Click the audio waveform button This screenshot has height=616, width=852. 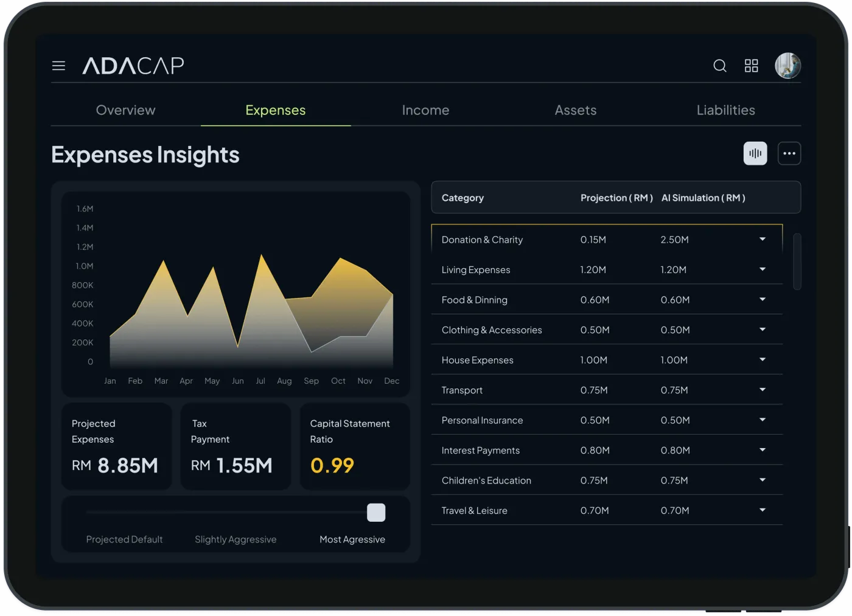[755, 153]
